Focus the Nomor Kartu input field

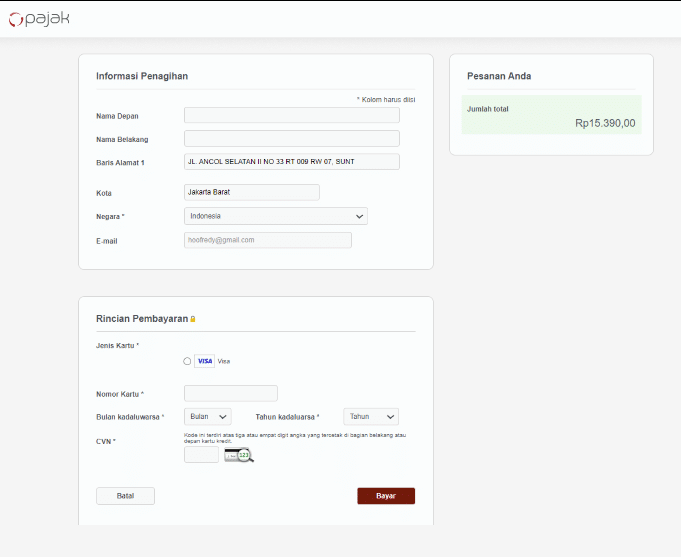pos(231,393)
